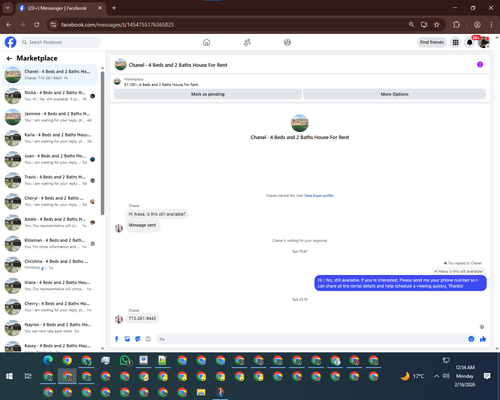Choose a GIF with the GIF icon
500x400 pixels.
[148, 339]
